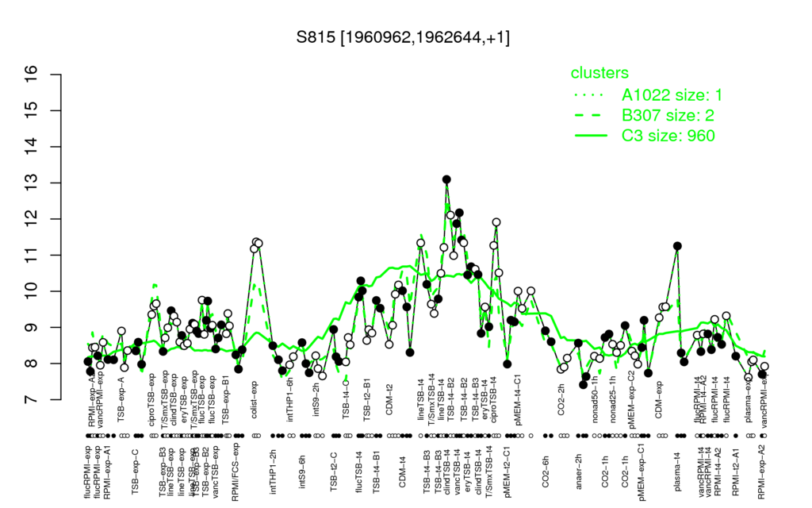Click the x-axis label 'nonad25-1h'
The image size is (812, 508).
pyautogui.click(x=613, y=398)
